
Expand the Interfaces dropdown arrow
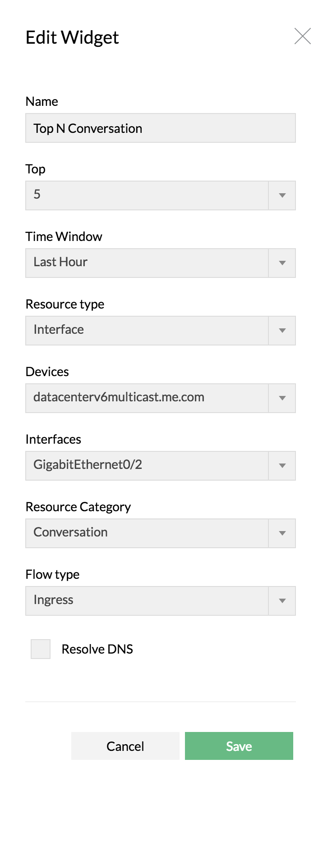click(282, 466)
